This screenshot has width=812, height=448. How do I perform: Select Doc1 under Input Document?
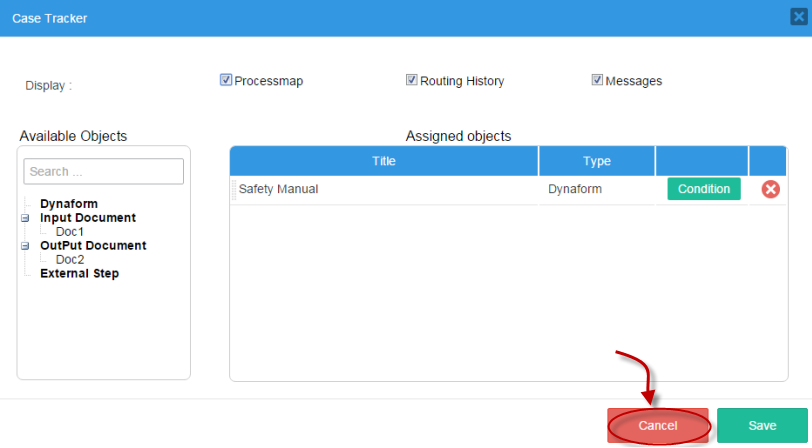coord(70,231)
